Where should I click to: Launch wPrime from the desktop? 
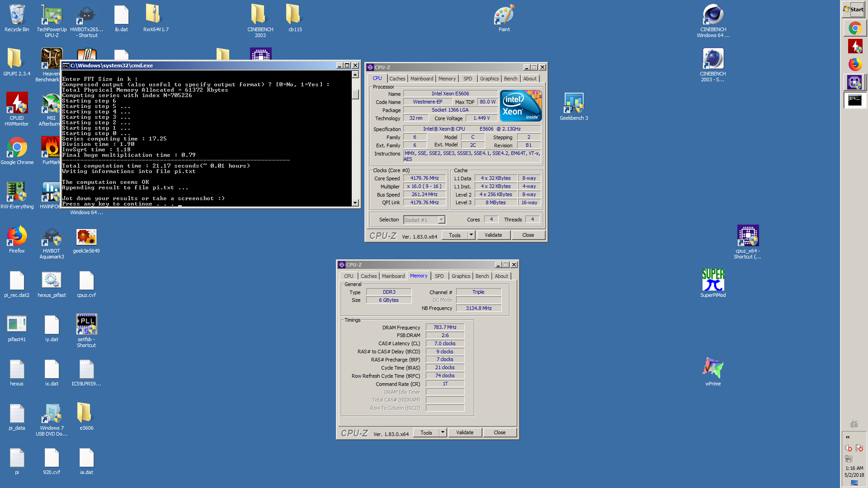click(713, 372)
